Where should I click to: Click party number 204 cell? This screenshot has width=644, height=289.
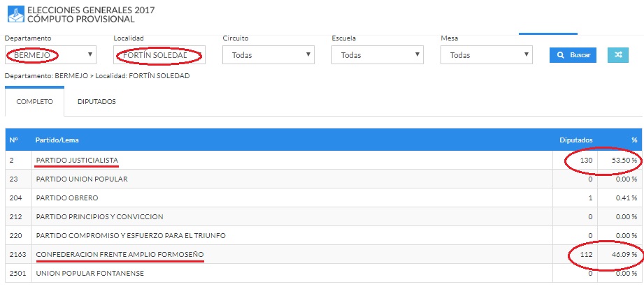click(18, 198)
